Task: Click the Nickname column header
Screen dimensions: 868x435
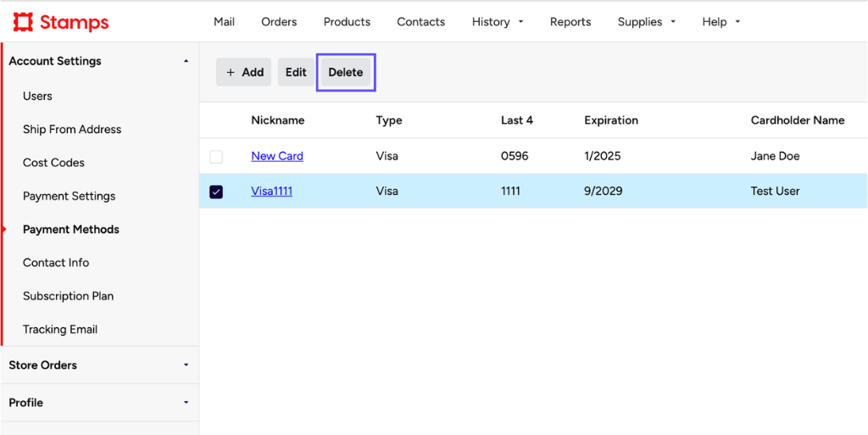Action: [x=278, y=120]
